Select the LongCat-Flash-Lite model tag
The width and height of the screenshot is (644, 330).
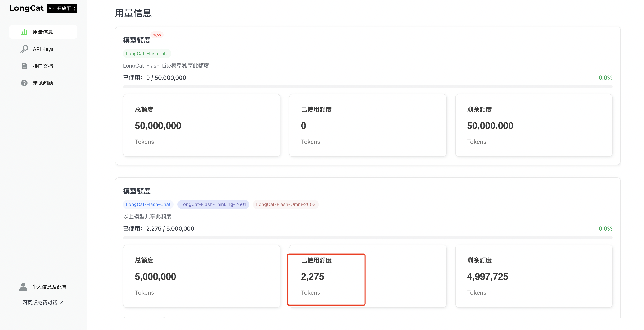(x=147, y=54)
